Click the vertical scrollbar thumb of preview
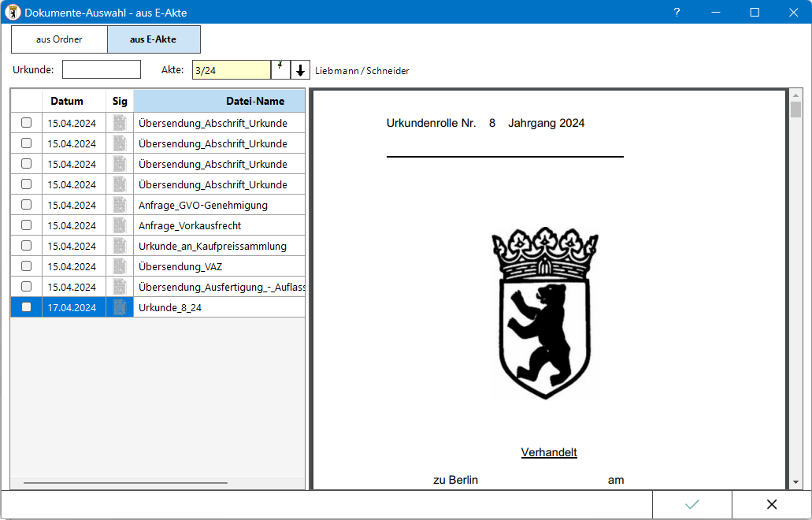The image size is (812, 520). click(x=795, y=110)
